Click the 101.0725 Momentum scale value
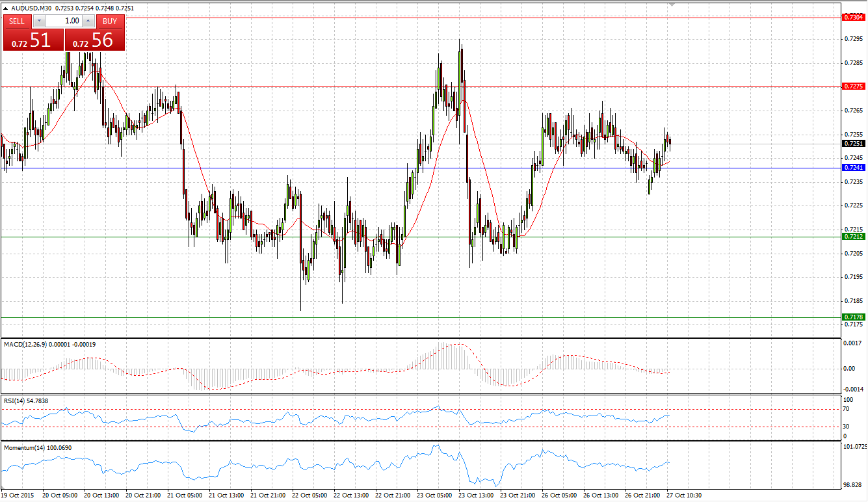868x502 pixels. (x=854, y=447)
